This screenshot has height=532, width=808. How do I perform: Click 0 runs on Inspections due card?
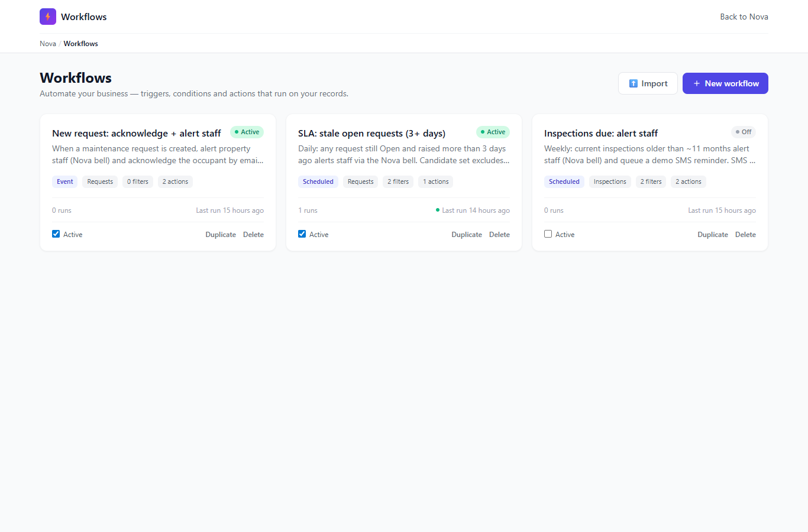(x=554, y=210)
